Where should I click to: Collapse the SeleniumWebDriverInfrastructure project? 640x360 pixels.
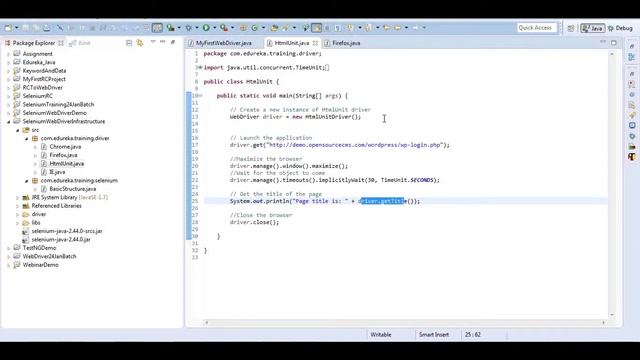pyautogui.click(x=9, y=122)
